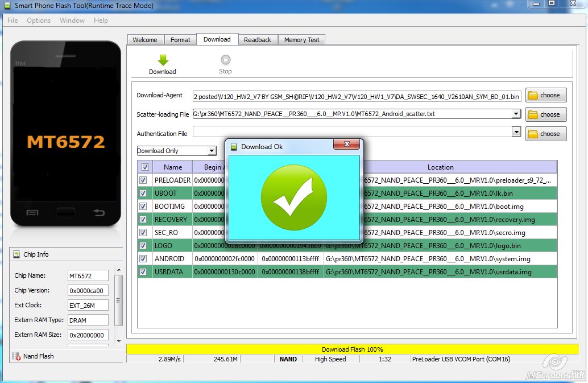Click the Extern RAM Size field 0x20000000

tap(88, 335)
